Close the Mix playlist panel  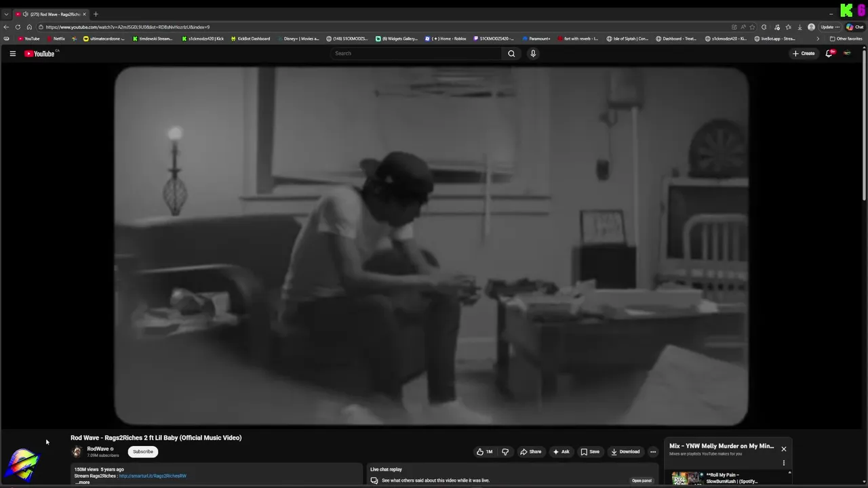click(x=783, y=449)
